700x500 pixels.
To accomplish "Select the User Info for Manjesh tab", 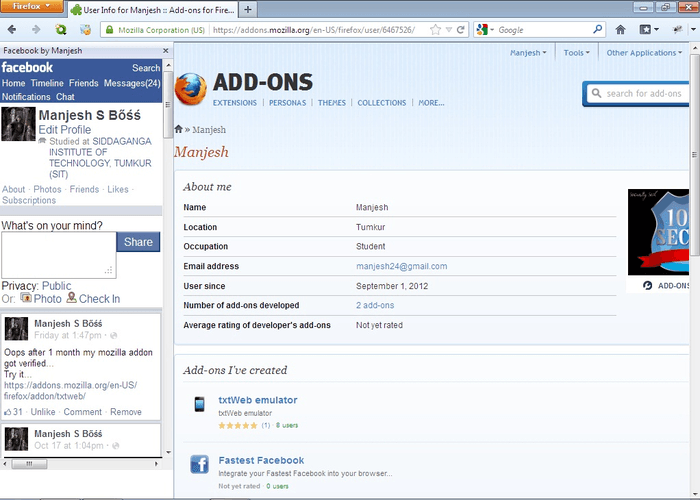I will pos(153,9).
